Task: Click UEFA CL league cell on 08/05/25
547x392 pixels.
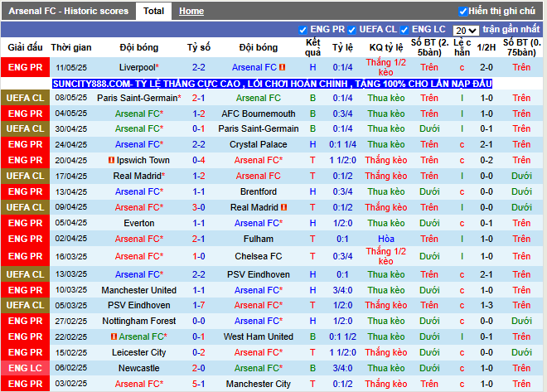Action: point(25,98)
